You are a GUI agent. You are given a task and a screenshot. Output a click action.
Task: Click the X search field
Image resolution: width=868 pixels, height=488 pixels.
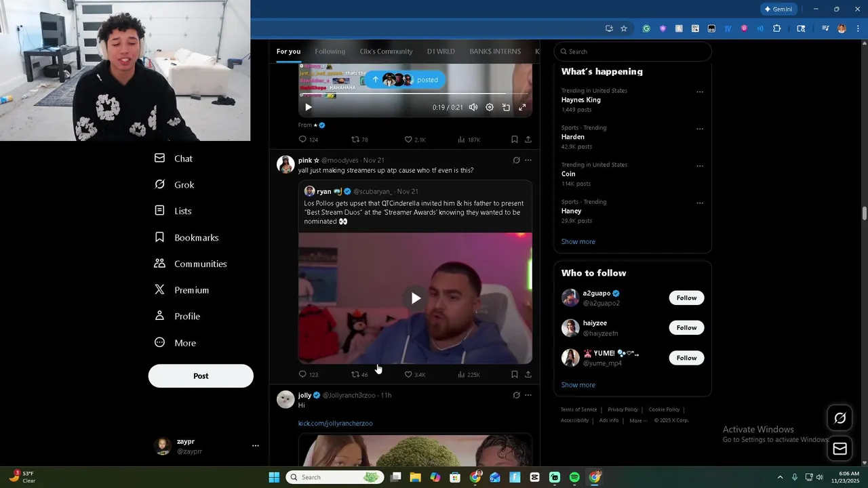633,52
